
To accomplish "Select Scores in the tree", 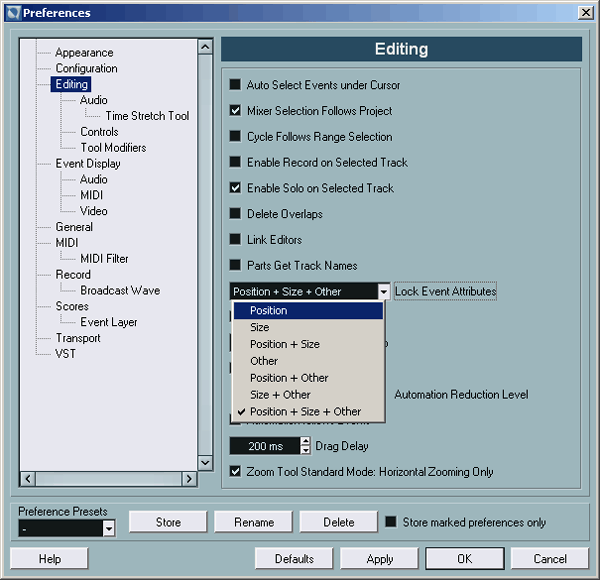I will [x=72, y=306].
